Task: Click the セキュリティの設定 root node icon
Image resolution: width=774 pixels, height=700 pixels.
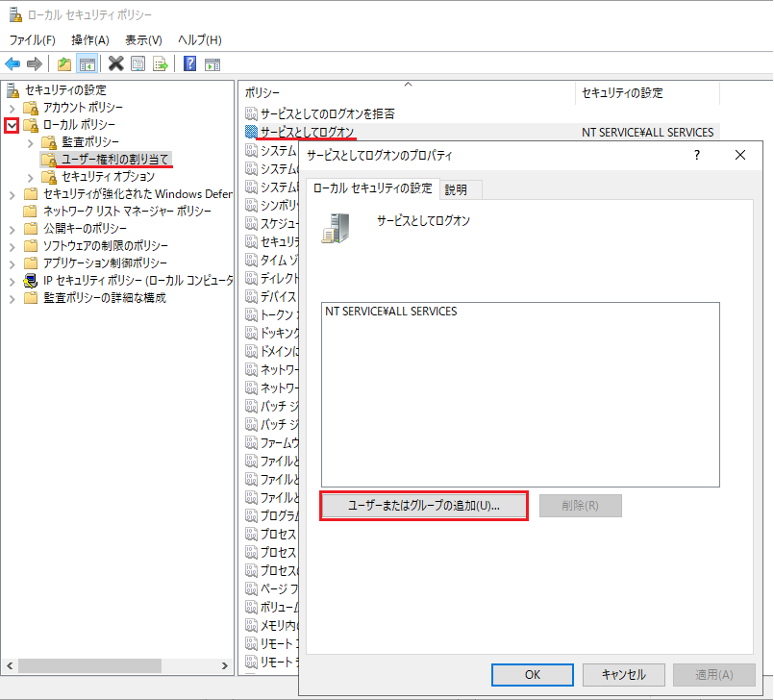Action: tap(13, 90)
